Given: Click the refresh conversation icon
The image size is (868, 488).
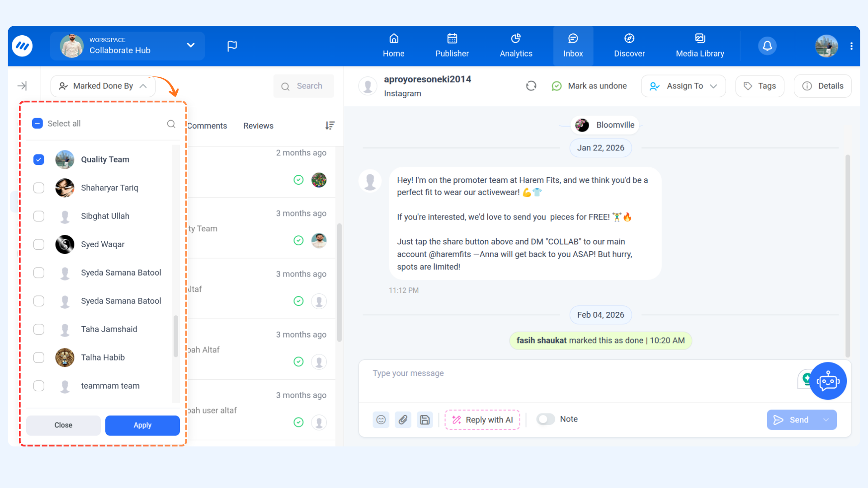Looking at the screenshot, I should [531, 86].
